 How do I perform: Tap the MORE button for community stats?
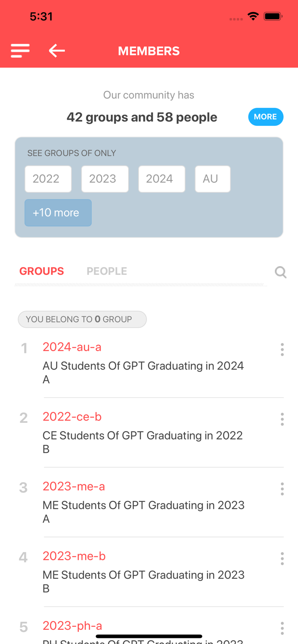click(x=266, y=116)
